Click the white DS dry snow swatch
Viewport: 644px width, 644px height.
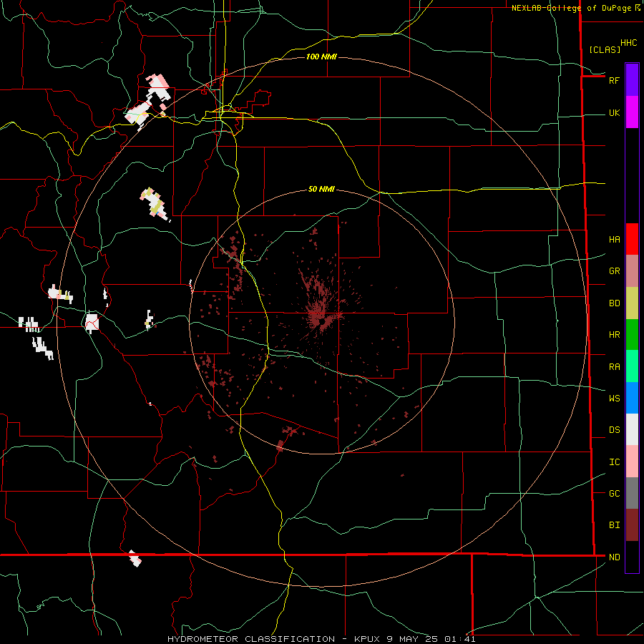point(632,429)
